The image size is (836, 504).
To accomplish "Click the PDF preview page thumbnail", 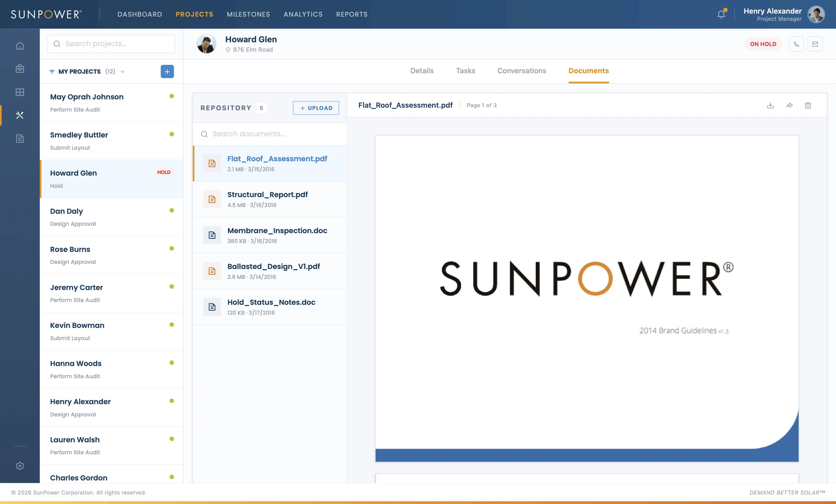I will (x=587, y=298).
